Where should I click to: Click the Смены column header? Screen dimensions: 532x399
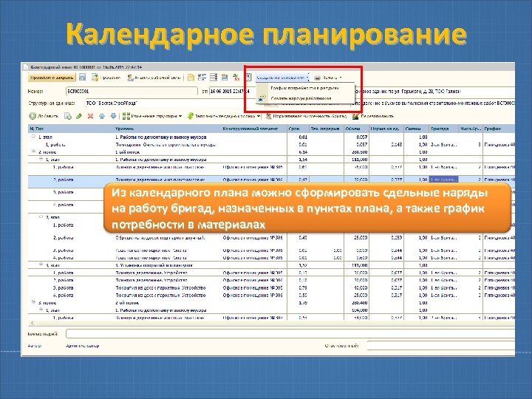(416, 129)
